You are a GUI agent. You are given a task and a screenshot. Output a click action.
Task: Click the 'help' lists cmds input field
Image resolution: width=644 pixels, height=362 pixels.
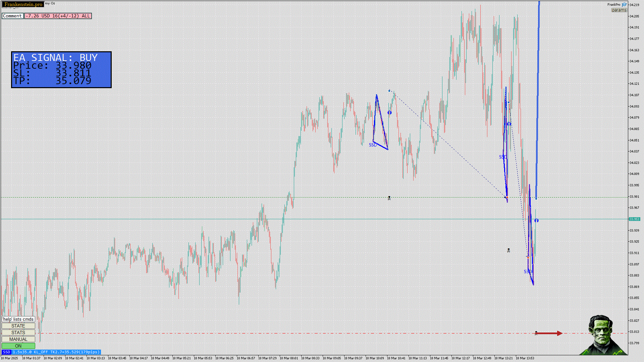coord(18,319)
